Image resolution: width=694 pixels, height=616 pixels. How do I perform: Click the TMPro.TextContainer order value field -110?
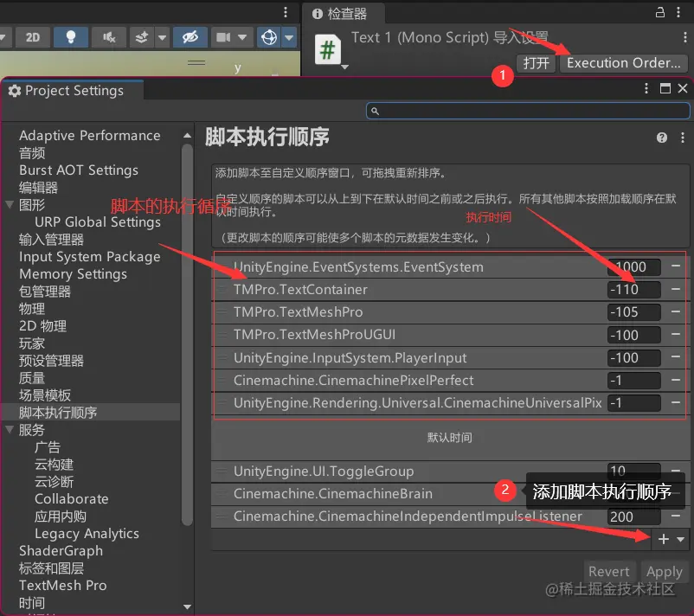click(x=633, y=290)
